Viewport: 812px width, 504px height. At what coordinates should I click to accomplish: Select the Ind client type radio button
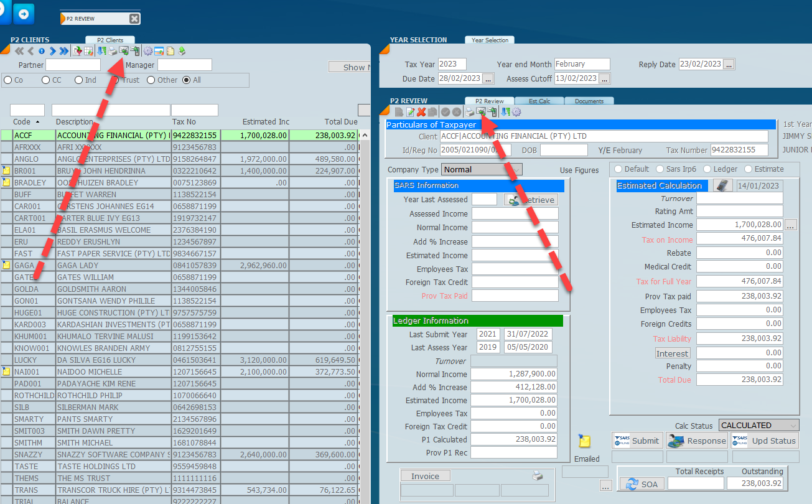coord(79,80)
